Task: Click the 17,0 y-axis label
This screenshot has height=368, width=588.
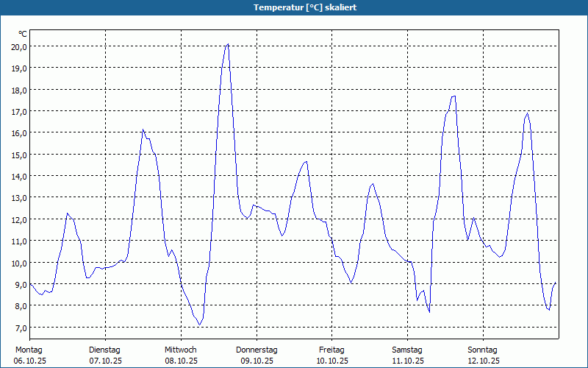Action: click(x=19, y=112)
